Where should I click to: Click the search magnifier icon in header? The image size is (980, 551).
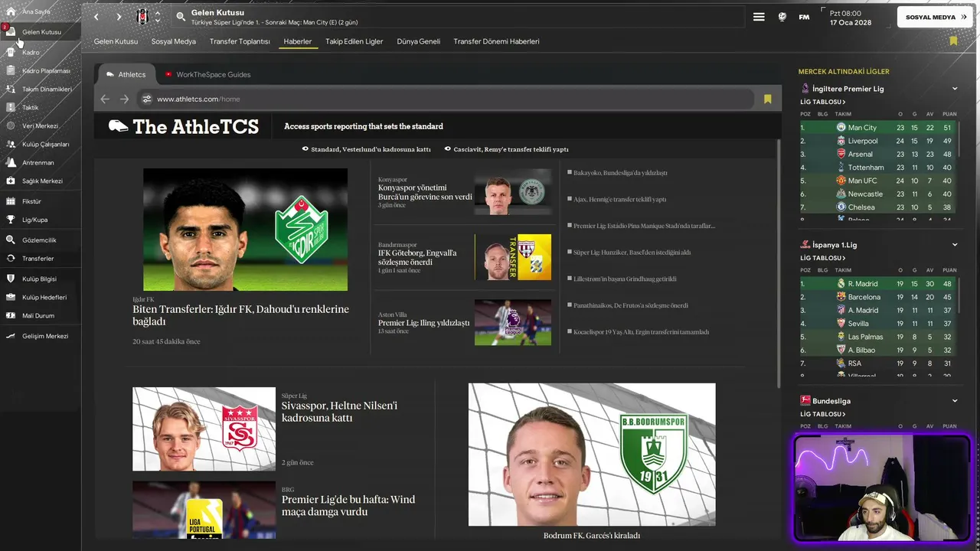pos(181,17)
